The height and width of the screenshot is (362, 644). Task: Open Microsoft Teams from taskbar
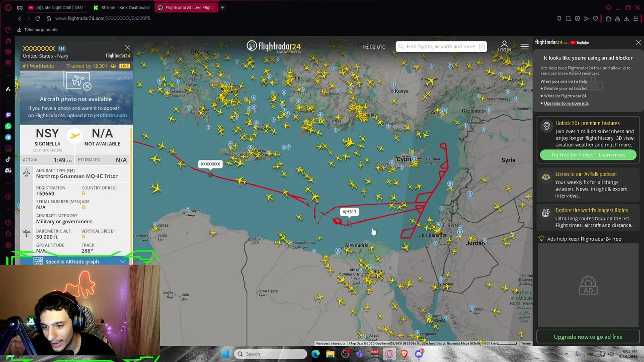pos(360,354)
